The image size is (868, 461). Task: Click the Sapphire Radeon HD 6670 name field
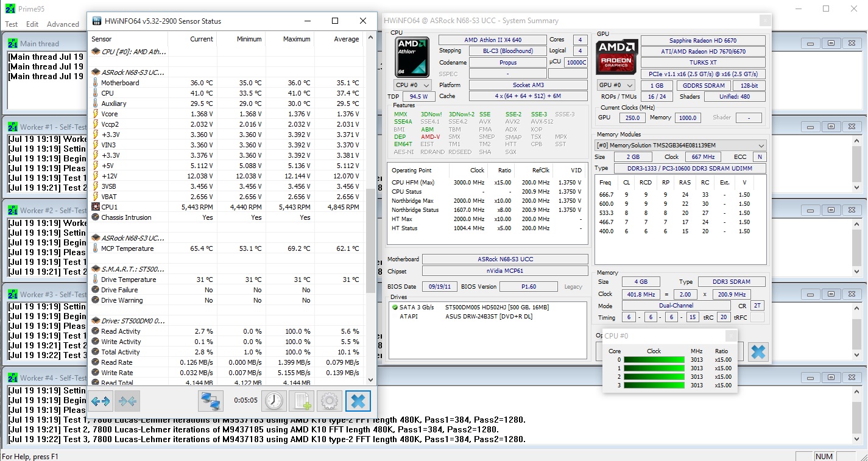[x=703, y=40]
